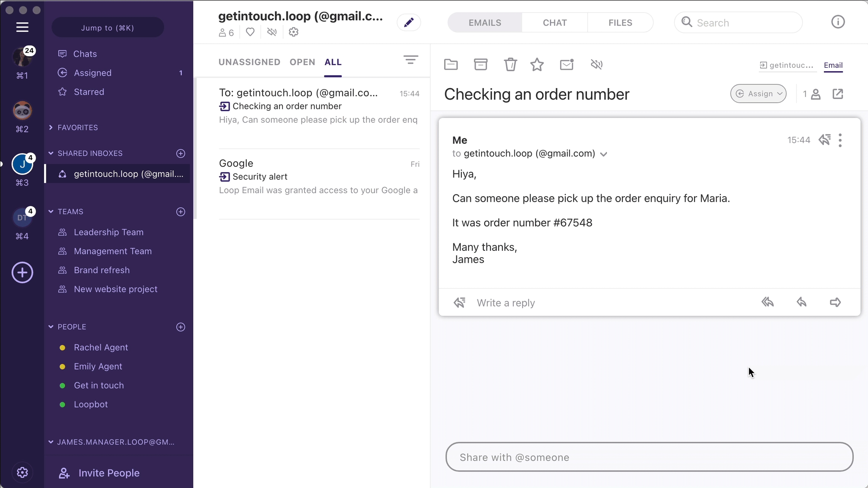Add a new person plus icon

[181, 327]
